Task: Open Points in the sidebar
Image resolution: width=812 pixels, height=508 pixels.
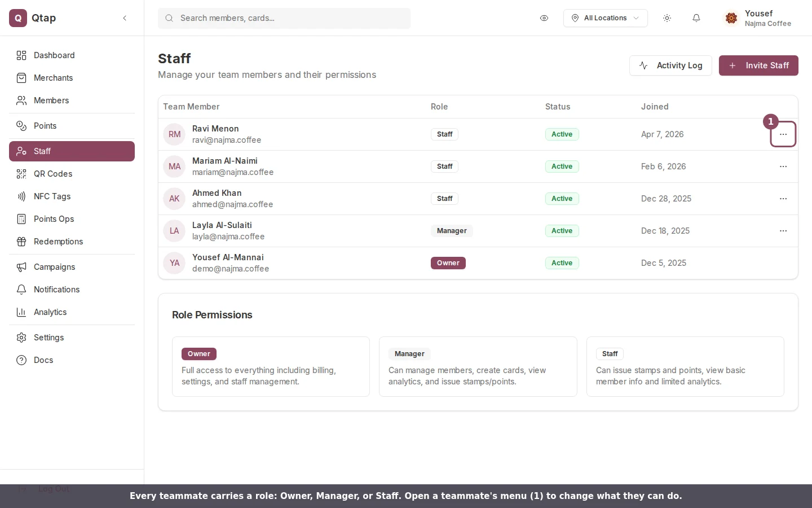Action: coord(72,126)
